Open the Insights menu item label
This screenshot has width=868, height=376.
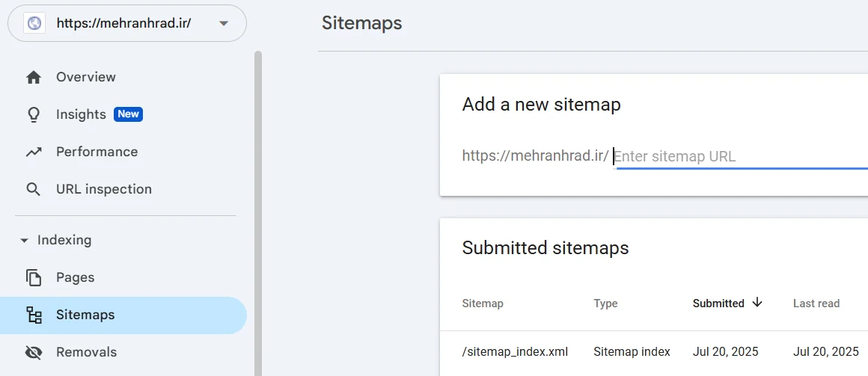[81, 114]
